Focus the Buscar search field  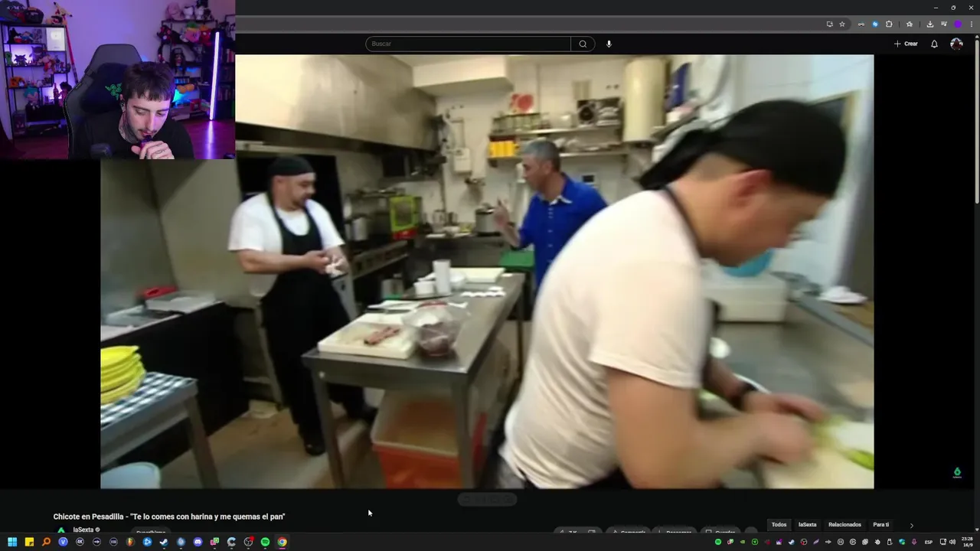pos(468,44)
